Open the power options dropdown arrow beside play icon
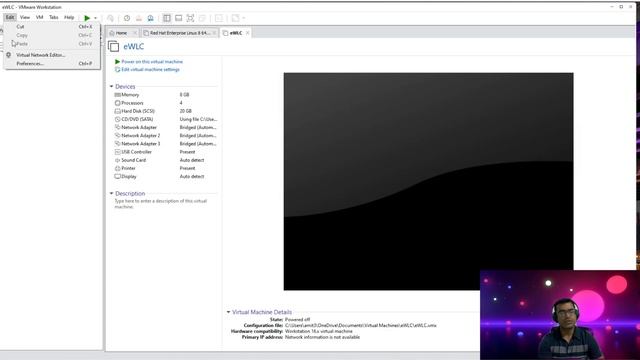 96,18
